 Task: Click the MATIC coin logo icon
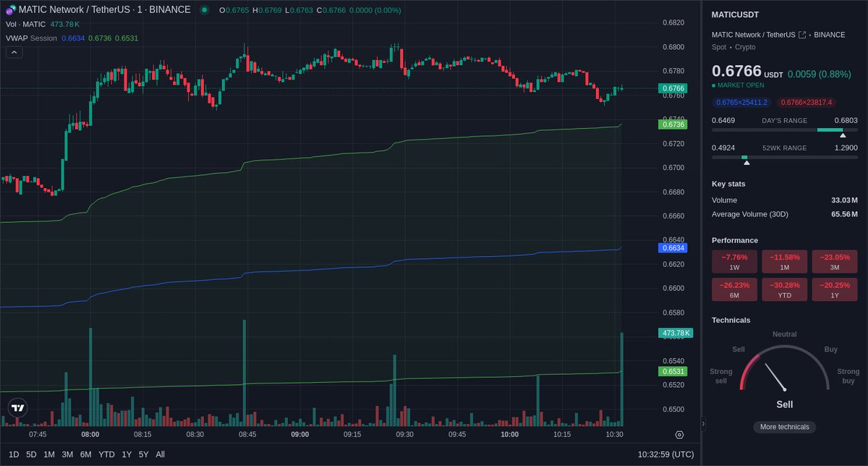(11, 10)
